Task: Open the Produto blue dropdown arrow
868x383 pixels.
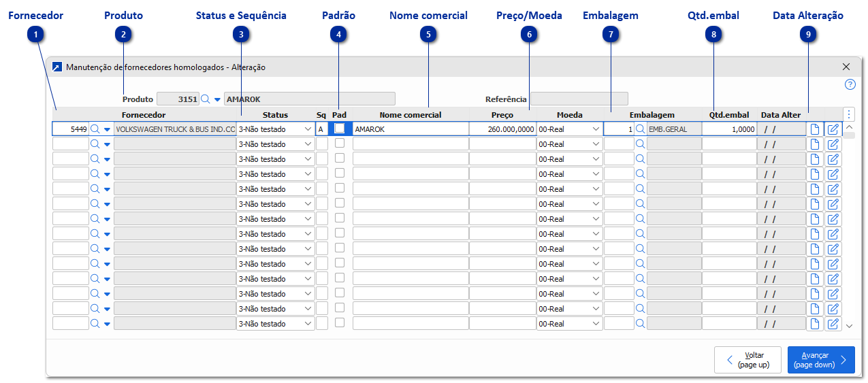Action: click(x=217, y=99)
